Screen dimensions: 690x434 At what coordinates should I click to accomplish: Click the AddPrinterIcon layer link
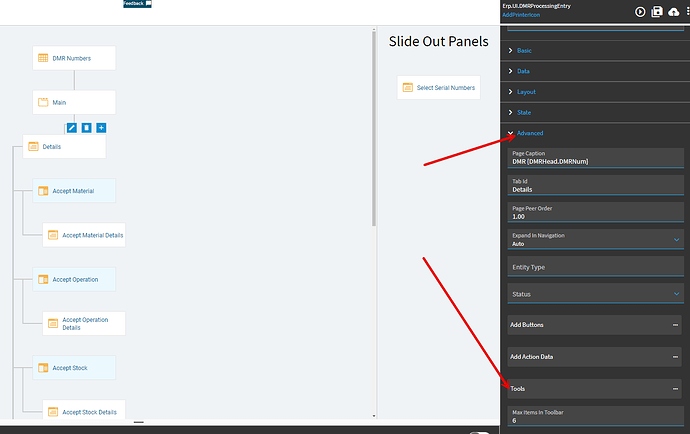(x=521, y=15)
